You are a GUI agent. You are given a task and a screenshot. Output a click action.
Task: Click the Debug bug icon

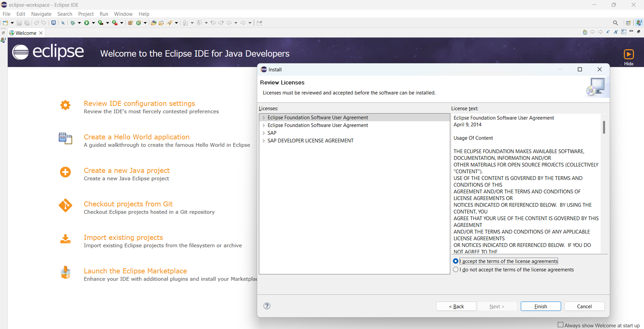pos(73,23)
